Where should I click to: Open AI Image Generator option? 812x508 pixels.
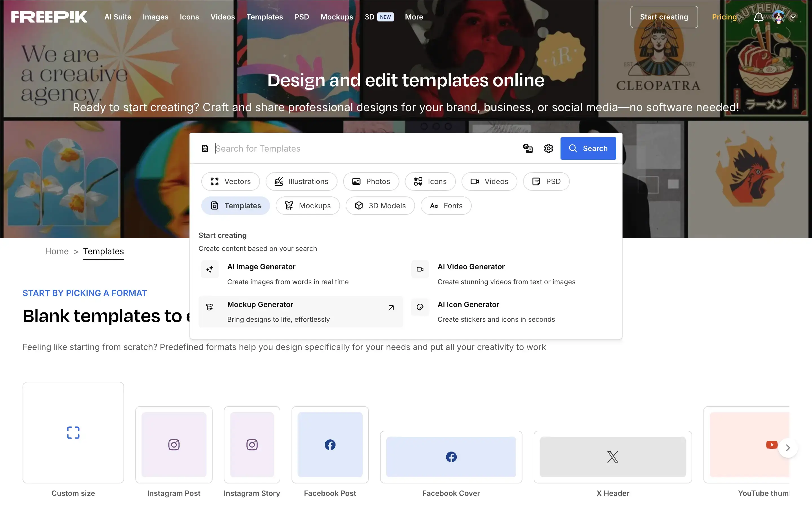(301, 274)
